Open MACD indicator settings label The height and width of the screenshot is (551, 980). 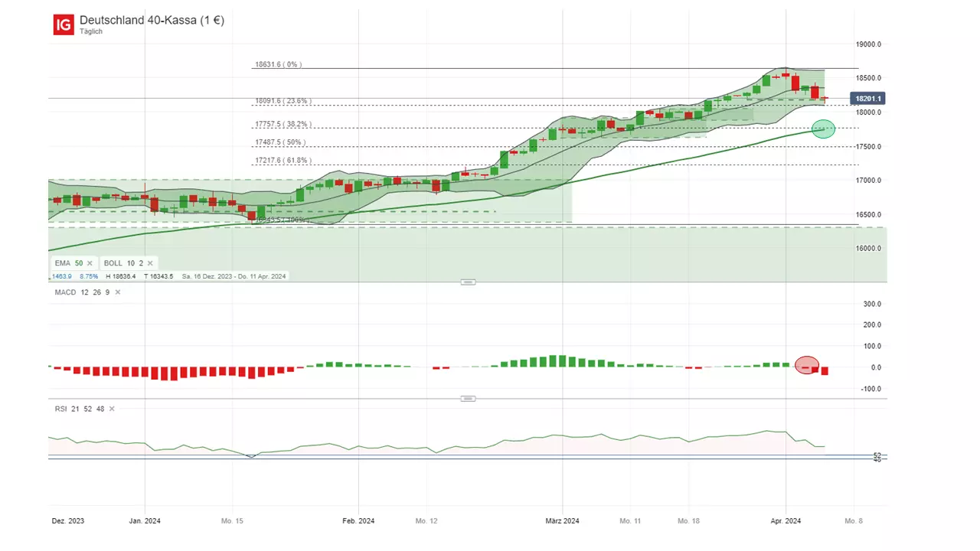(82, 292)
